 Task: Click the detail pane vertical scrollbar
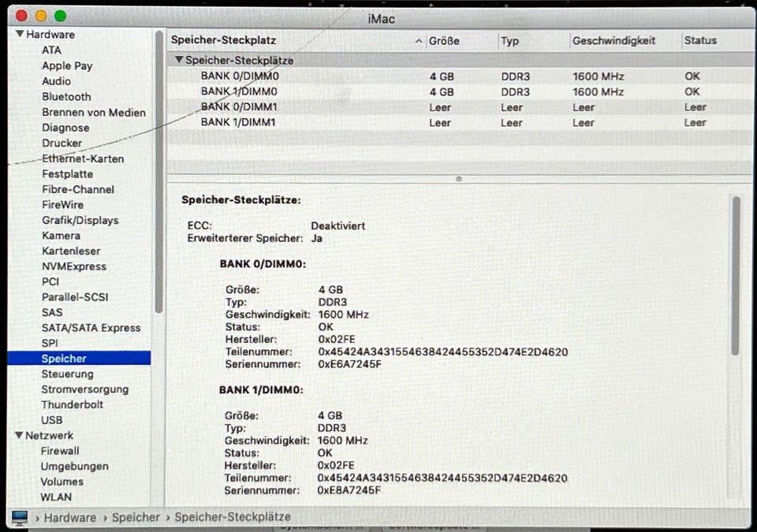736,275
